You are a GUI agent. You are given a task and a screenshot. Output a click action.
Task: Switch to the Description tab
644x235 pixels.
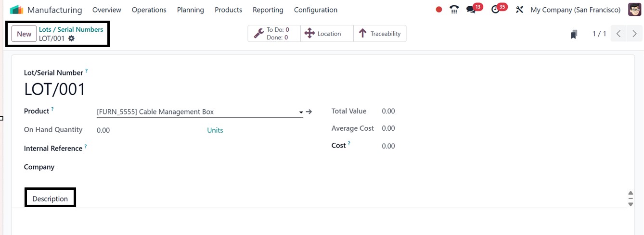tap(50, 198)
